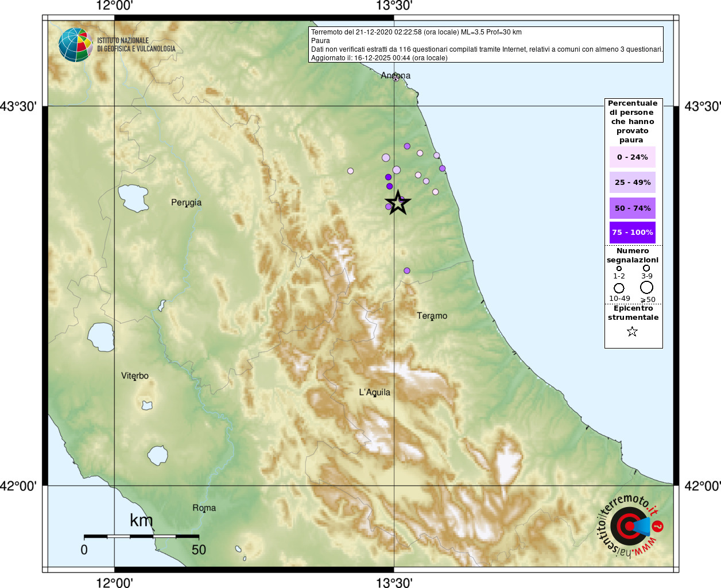The height and width of the screenshot is (588, 721).
Task: Click the westernmost pale data circle
Action: tap(350, 171)
